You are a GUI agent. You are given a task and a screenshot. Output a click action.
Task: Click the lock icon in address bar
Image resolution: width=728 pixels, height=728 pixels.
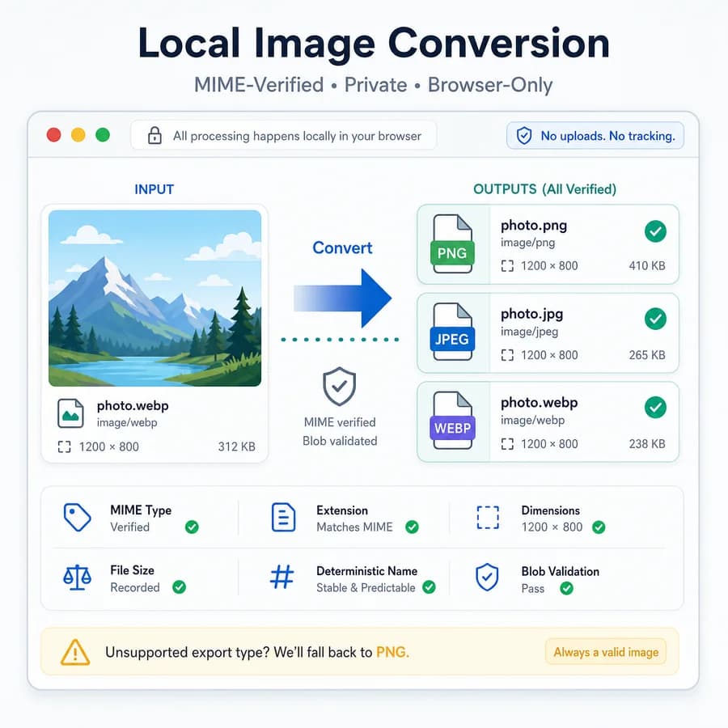click(x=154, y=136)
